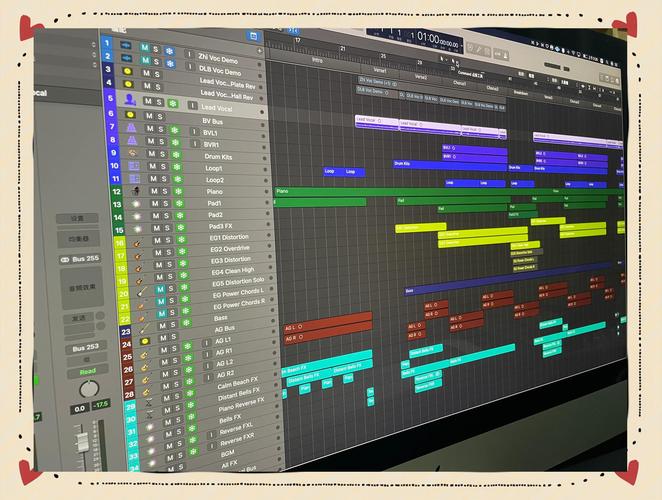Select the Intro arrangement marker
The image size is (662, 500).
[317, 60]
